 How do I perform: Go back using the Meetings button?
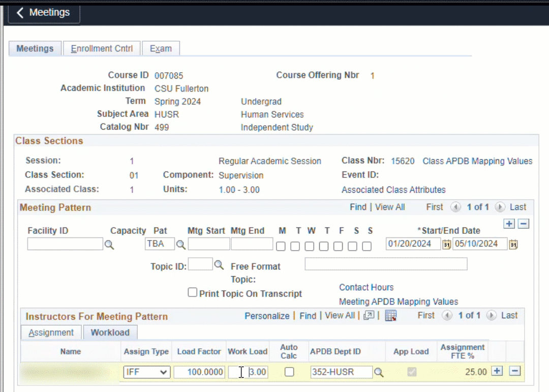[x=44, y=13]
